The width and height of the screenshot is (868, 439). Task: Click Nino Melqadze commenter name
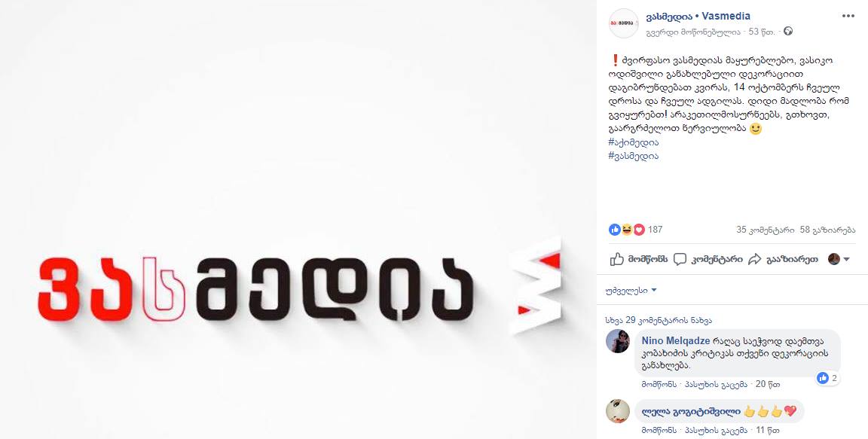click(x=677, y=340)
